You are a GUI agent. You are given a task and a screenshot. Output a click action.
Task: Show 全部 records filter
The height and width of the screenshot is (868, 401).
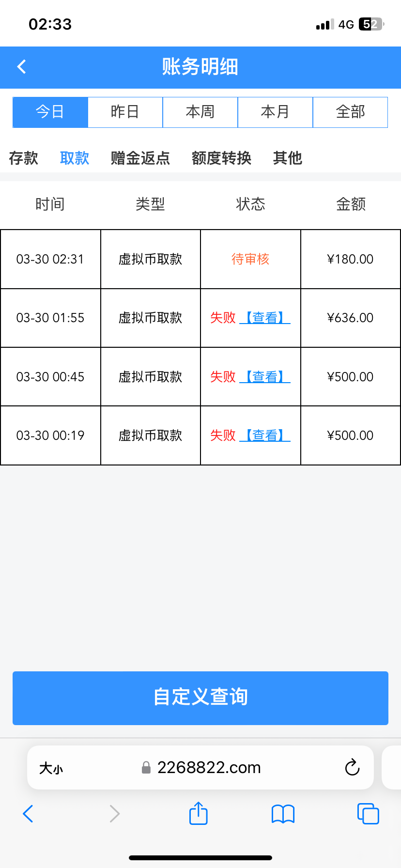point(350,112)
